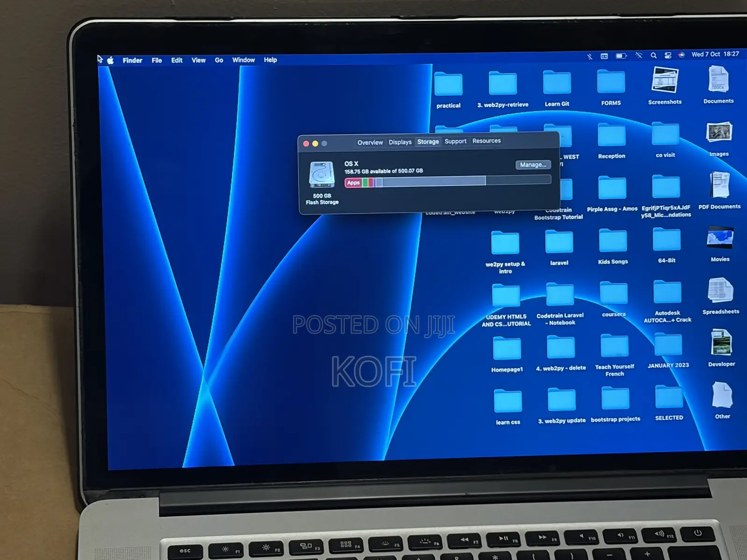Select the JANUARY 2023 folder
Screen dimensions: 747x560
coord(668,345)
